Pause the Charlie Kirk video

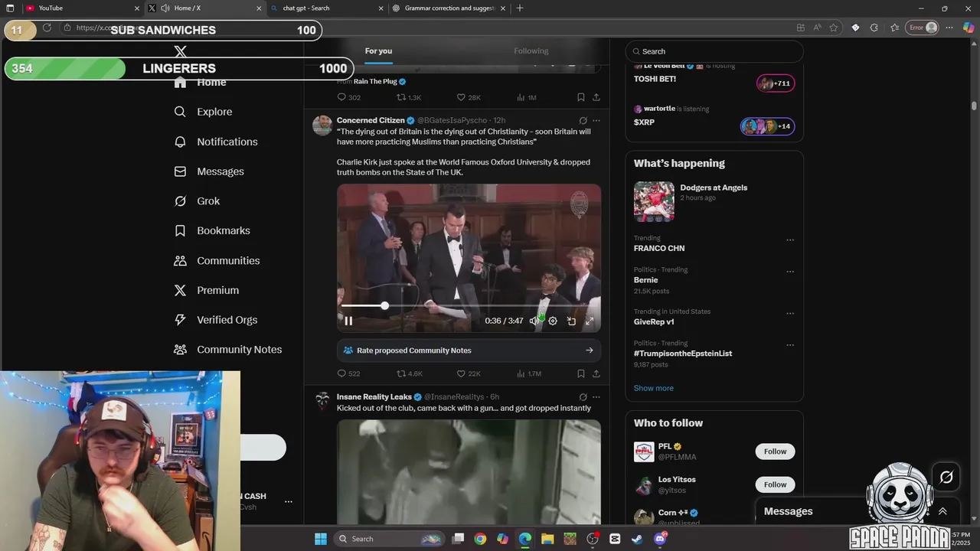pos(348,321)
